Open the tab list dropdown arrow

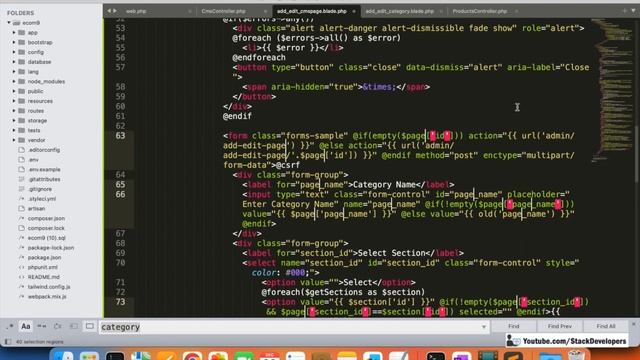click(633, 11)
